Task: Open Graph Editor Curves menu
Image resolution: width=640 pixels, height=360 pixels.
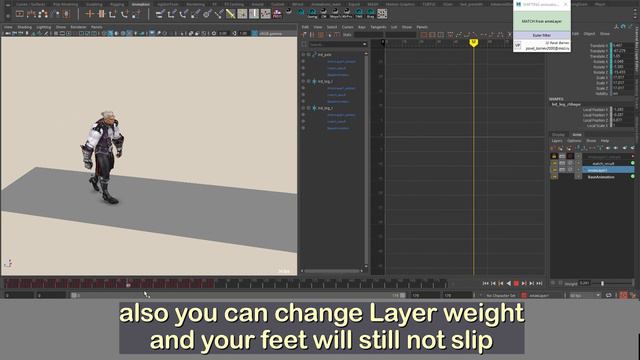Action: [x=347, y=27]
